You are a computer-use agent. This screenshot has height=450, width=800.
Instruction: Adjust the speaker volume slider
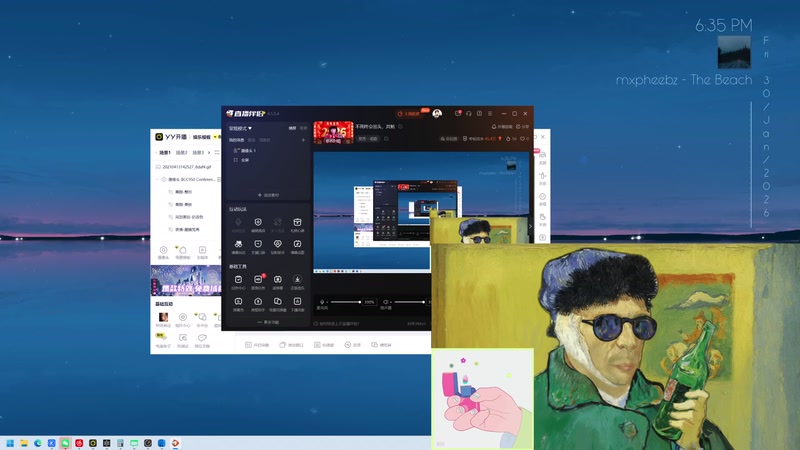409,302
